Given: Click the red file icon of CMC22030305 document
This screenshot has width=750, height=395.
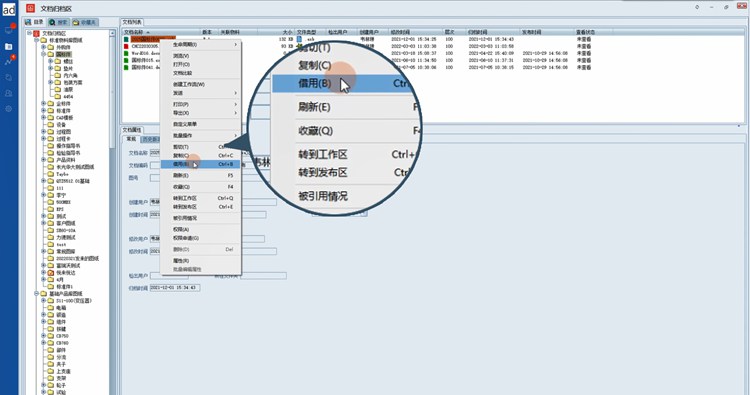Looking at the screenshot, I should point(126,46).
